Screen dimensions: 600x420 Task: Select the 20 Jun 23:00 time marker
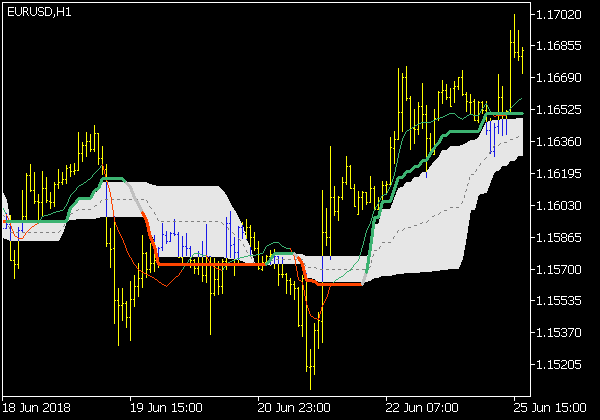pos(295,409)
